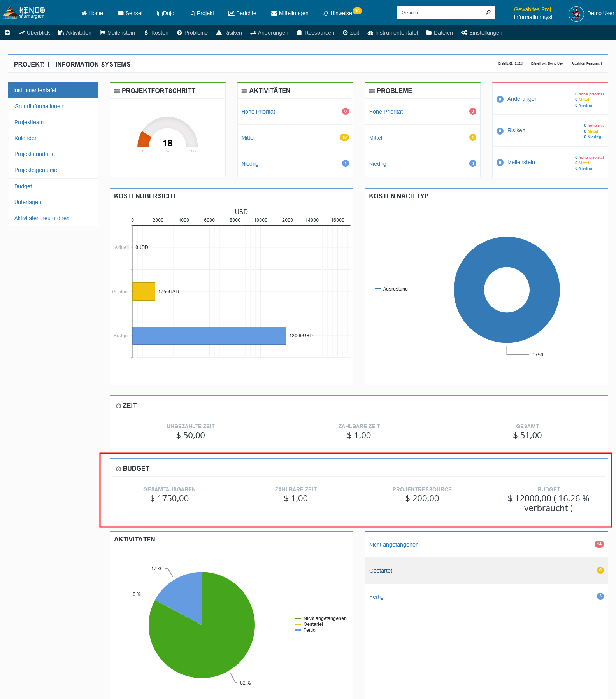Open Berichte reports
Viewport: 616px width, 699px height.
242,13
